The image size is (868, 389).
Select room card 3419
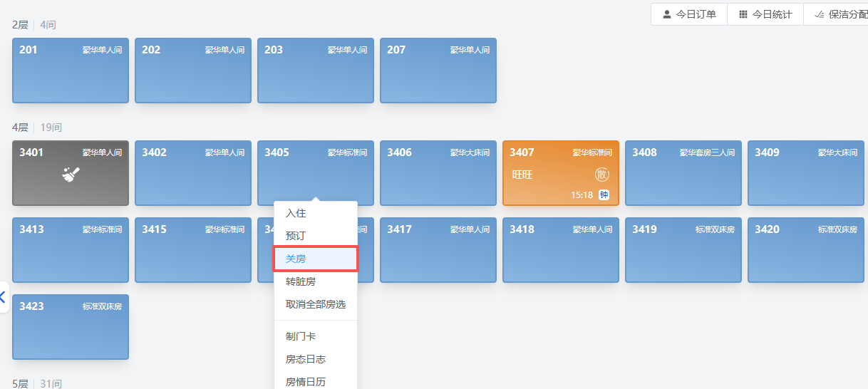coord(683,250)
